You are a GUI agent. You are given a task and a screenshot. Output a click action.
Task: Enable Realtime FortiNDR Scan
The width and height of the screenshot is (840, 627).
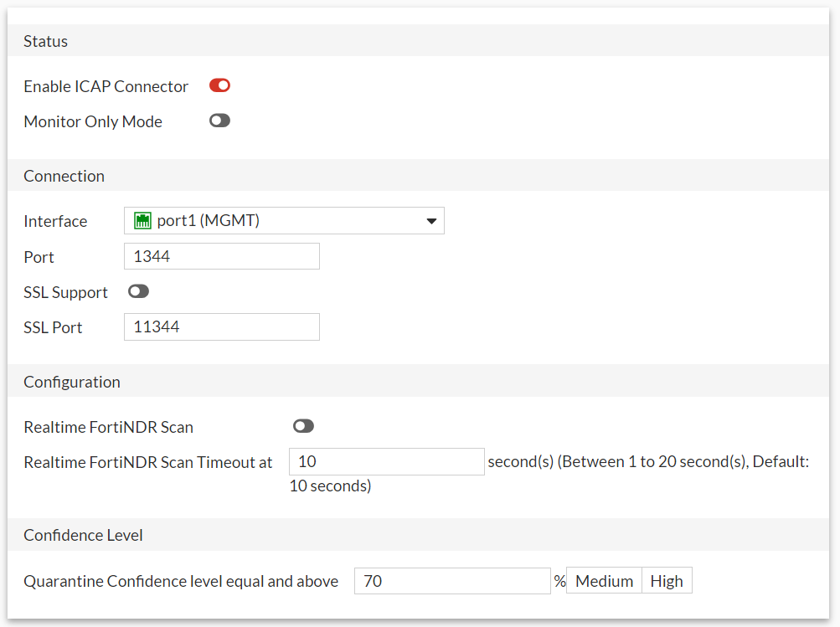coord(303,426)
